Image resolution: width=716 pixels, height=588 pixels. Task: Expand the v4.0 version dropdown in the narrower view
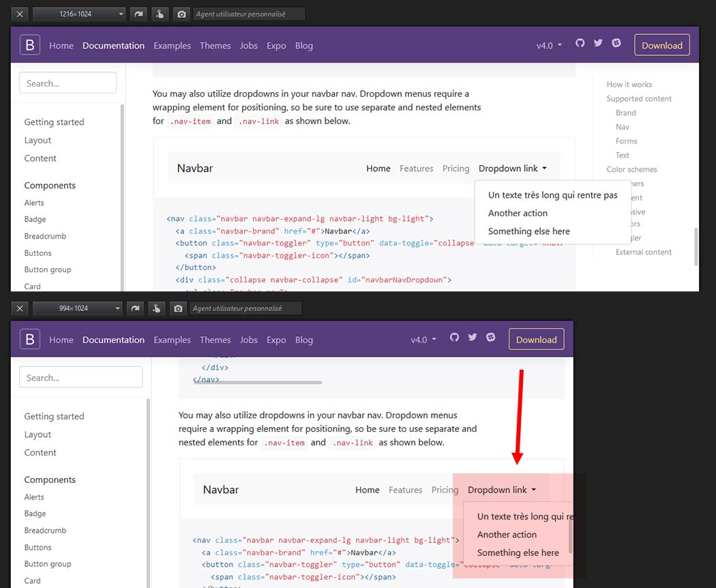click(x=423, y=340)
